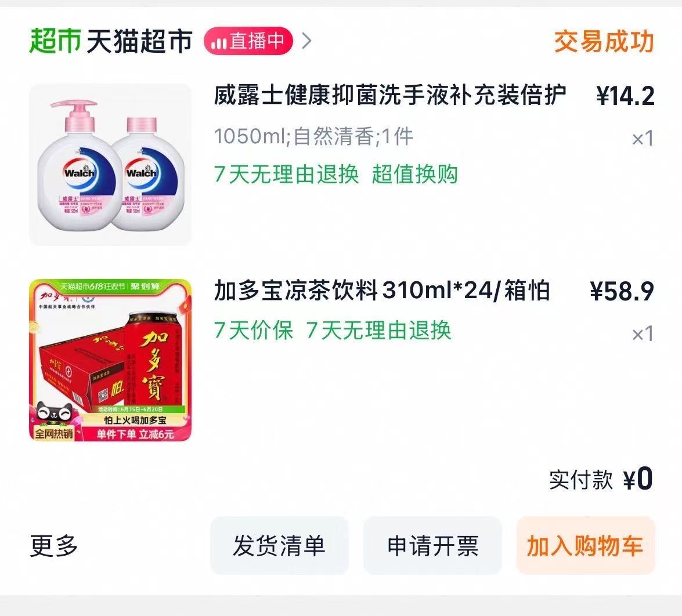The width and height of the screenshot is (682, 616).
Task: Open the green 超市 logo icon
Action: click(55, 41)
